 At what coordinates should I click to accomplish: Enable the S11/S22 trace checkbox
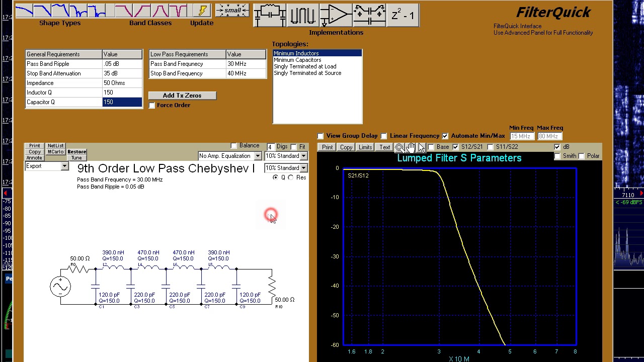coord(491,147)
